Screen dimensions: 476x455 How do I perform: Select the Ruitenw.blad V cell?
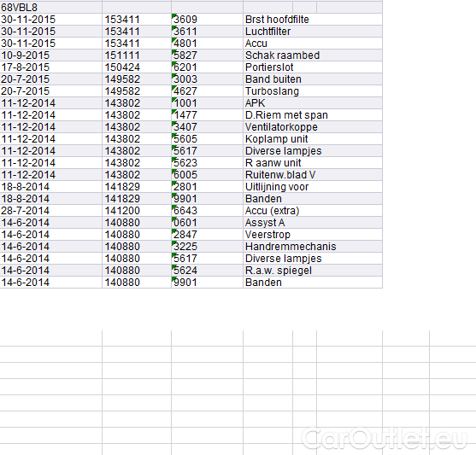pyautogui.click(x=313, y=175)
